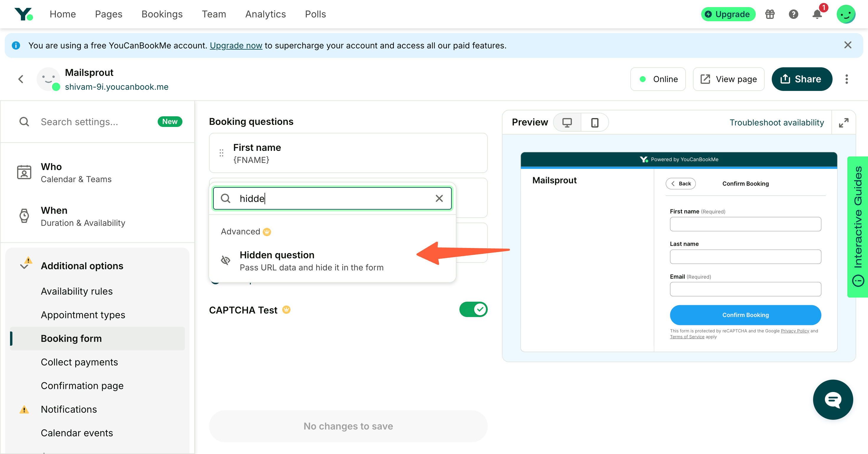Switch preview to desktop view
Image resolution: width=868 pixels, height=454 pixels.
(x=567, y=122)
